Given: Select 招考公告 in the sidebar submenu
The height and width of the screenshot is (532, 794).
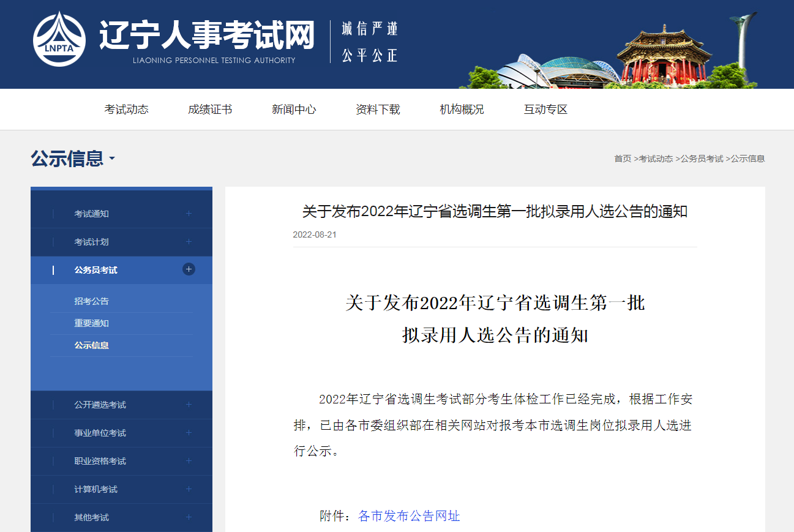Looking at the screenshot, I should 91,301.
